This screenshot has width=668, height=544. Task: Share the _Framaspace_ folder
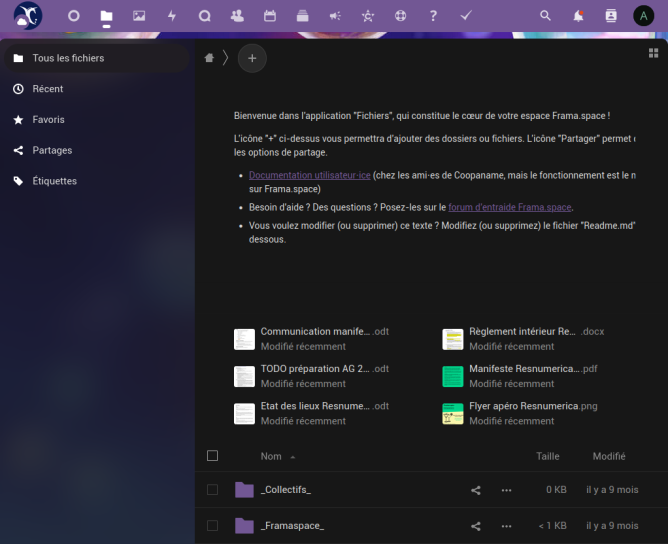point(476,526)
